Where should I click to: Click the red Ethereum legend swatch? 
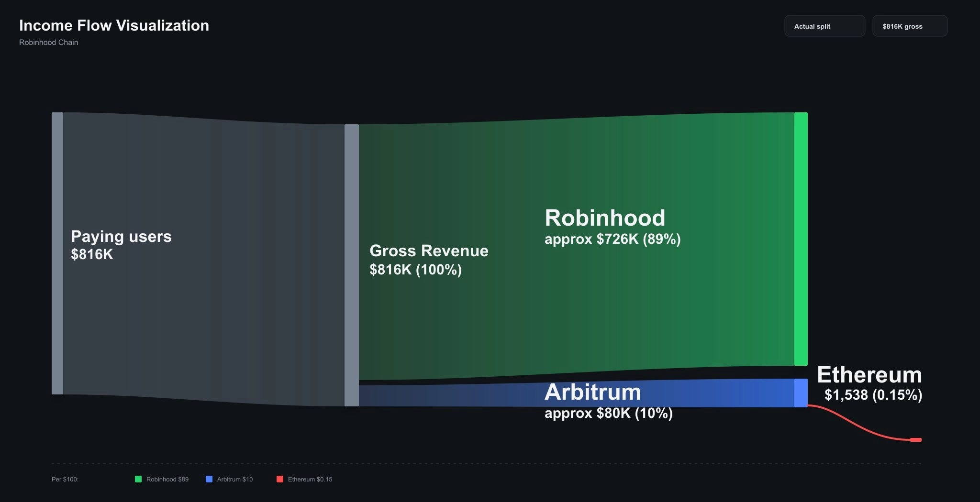point(280,479)
